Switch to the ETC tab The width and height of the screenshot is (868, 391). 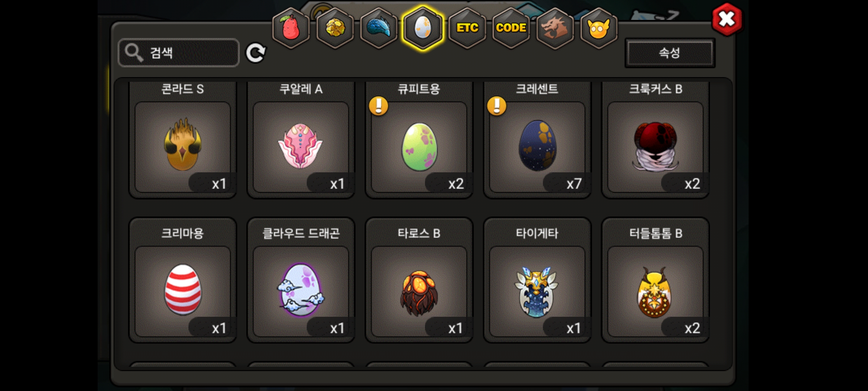(x=467, y=28)
